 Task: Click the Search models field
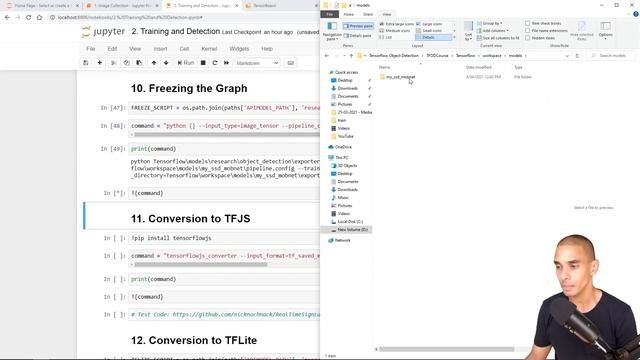(611, 56)
